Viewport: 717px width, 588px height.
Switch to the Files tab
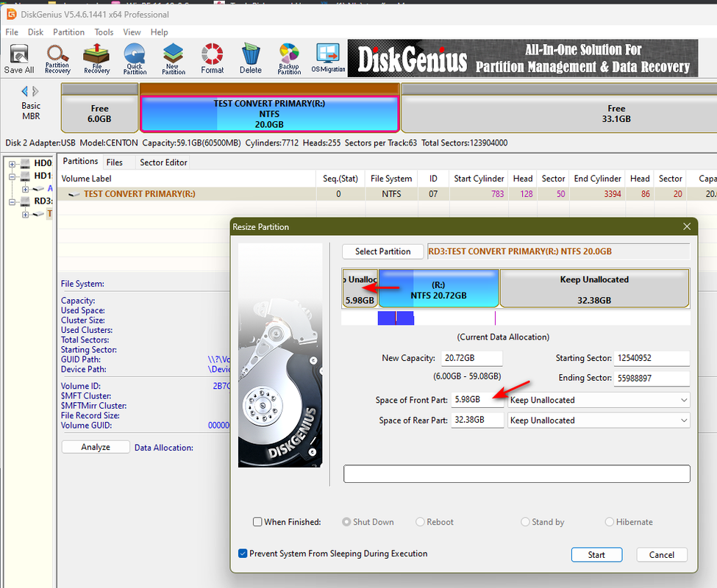click(x=114, y=162)
